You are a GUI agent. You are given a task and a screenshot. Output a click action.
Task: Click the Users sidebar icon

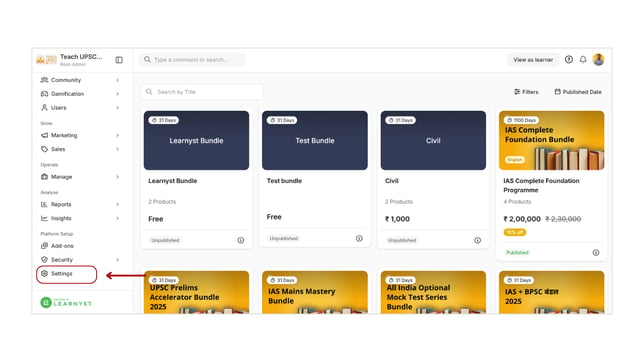[44, 108]
